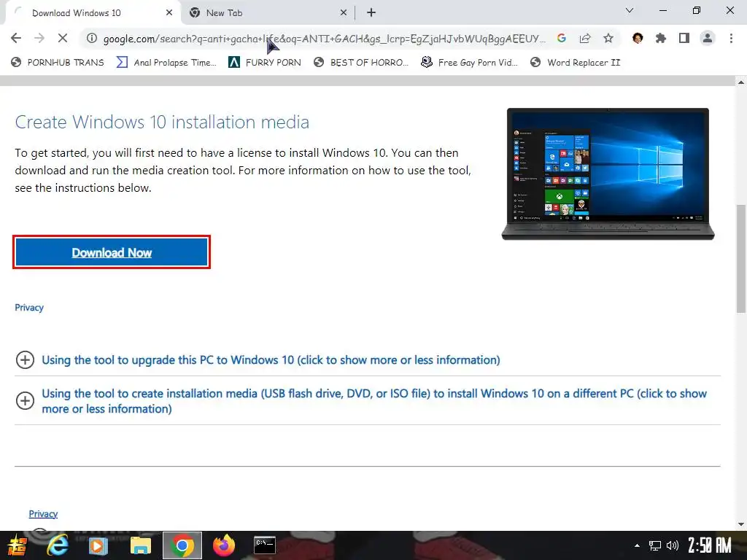Open the underlined Privacy footer link

pos(43,514)
